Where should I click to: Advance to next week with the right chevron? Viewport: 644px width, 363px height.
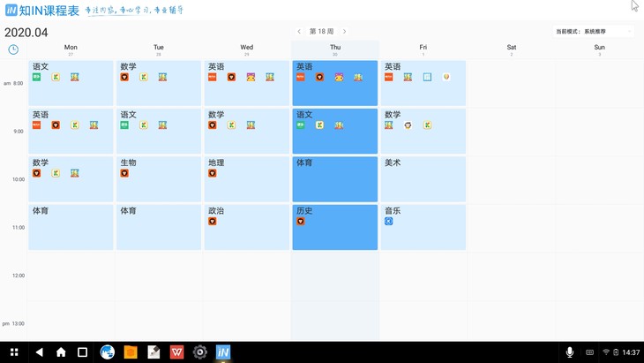click(344, 32)
